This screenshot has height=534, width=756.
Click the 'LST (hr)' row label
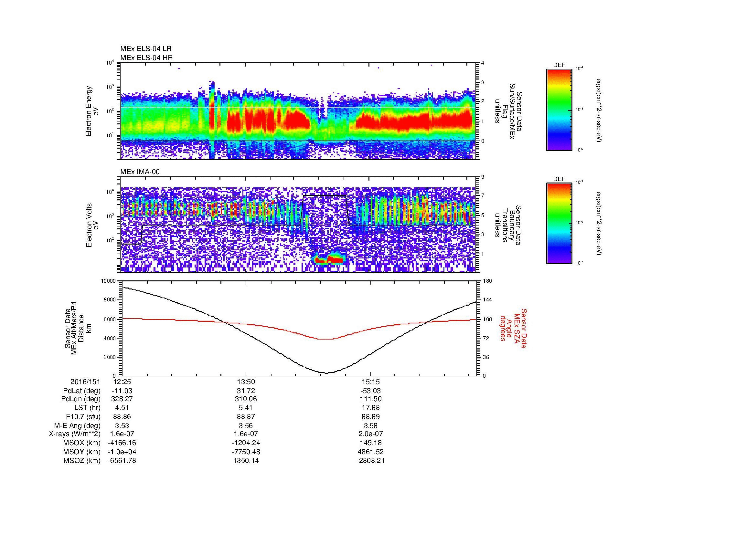click(87, 408)
